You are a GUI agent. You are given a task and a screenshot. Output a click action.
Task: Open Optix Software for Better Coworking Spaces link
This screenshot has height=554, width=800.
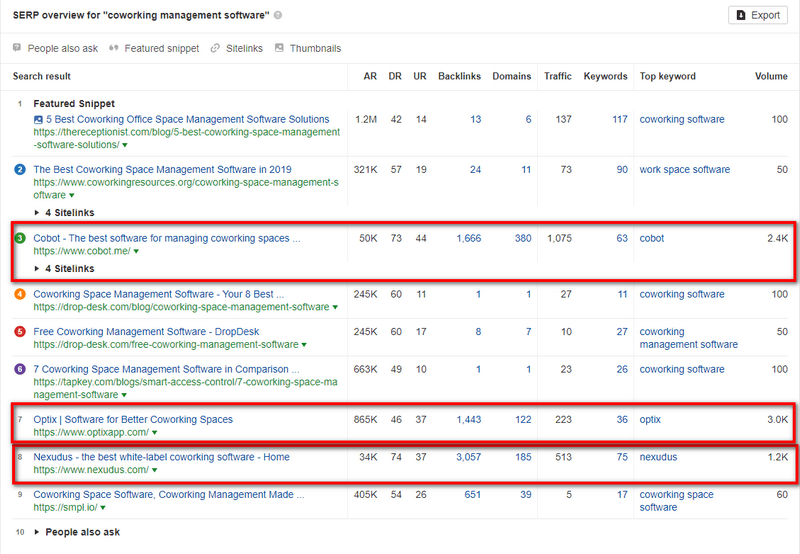[x=133, y=419]
